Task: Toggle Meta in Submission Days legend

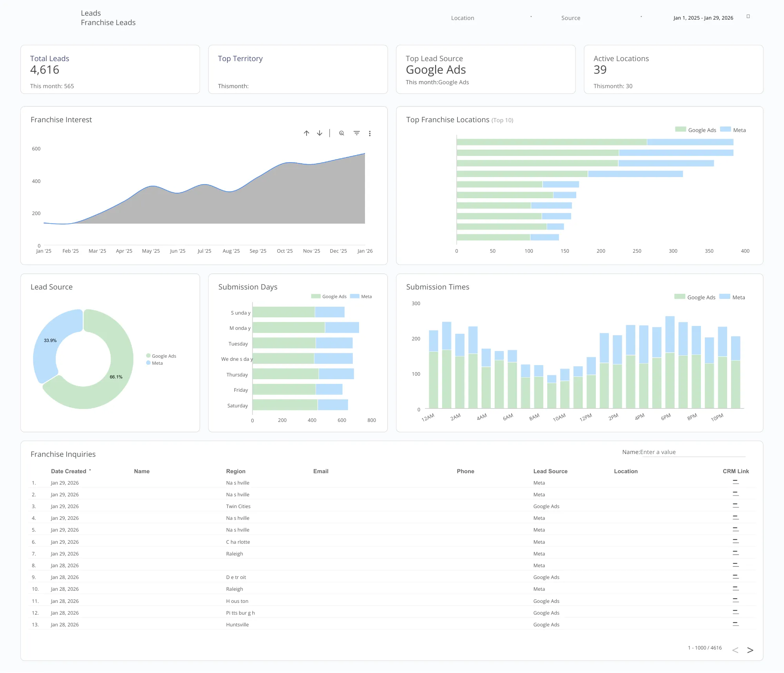Action: click(361, 297)
